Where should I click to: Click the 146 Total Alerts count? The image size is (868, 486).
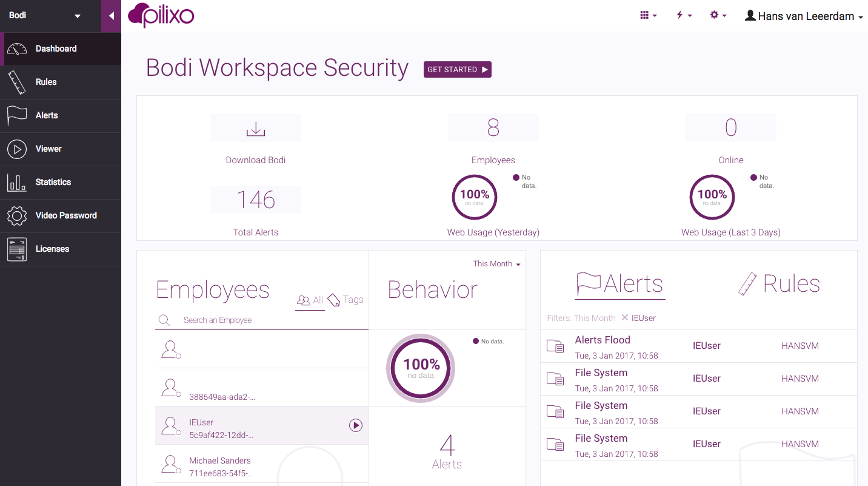(x=256, y=200)
